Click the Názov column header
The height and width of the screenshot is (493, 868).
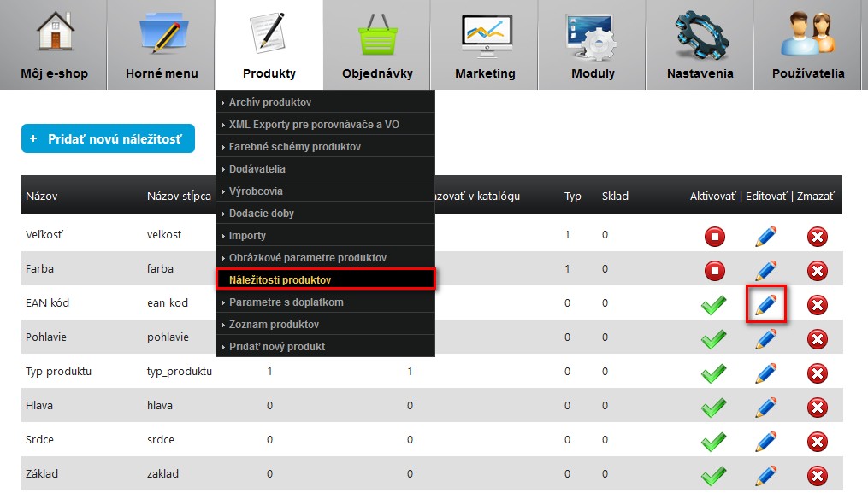pyautogui.click(x=42, y=196)
